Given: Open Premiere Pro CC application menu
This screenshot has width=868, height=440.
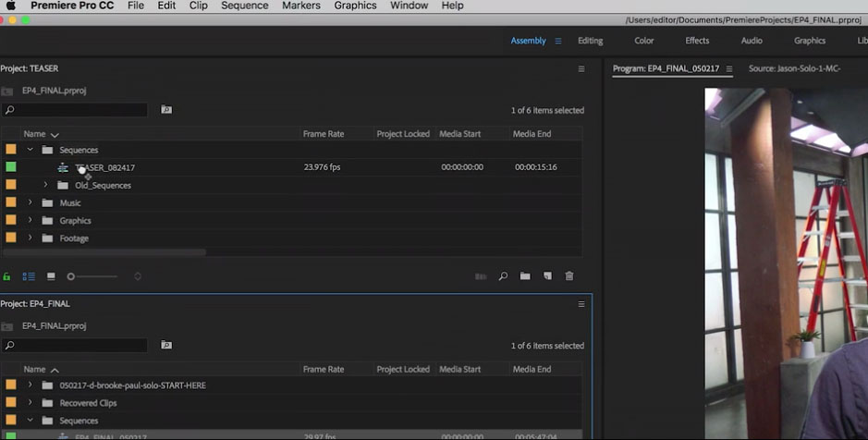Looking at the screenshot, I should click(x=72, y=6).
